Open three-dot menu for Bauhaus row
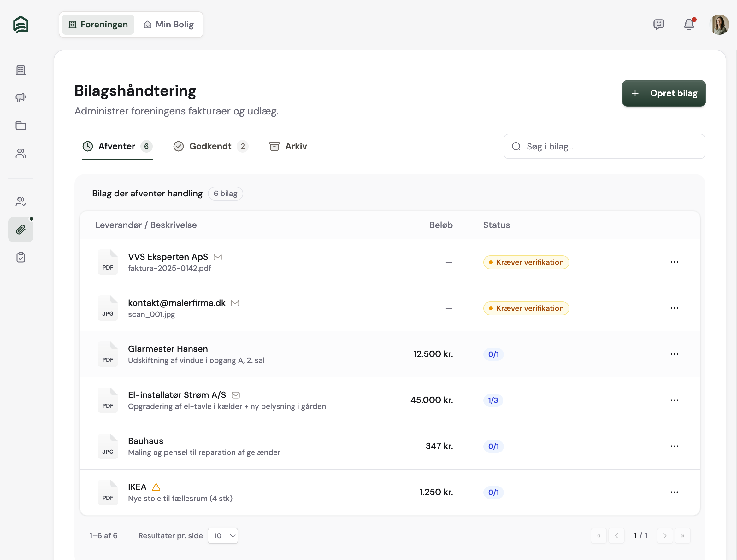 pos(674,446)
